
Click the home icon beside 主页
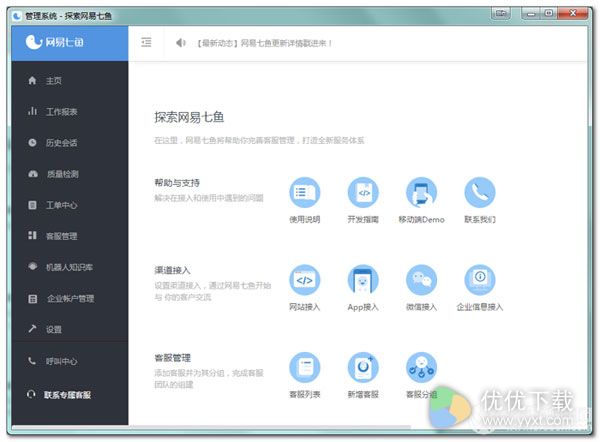tap(32, 80)
